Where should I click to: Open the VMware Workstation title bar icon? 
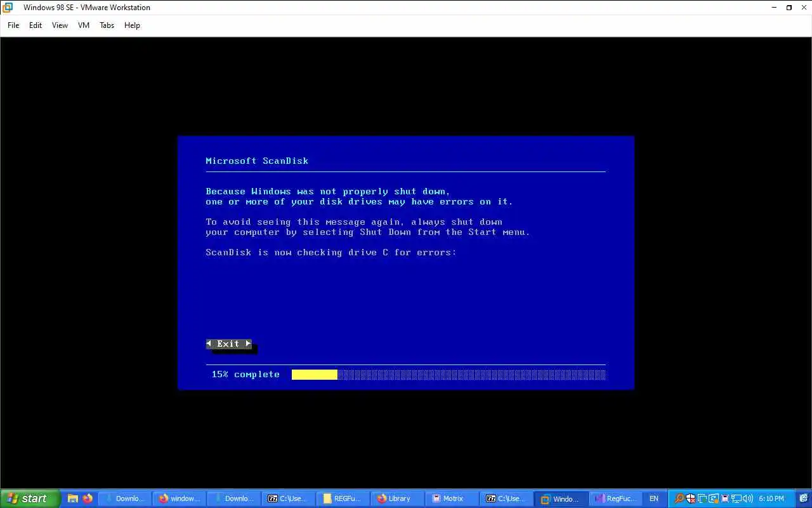(x=8, y=8)
